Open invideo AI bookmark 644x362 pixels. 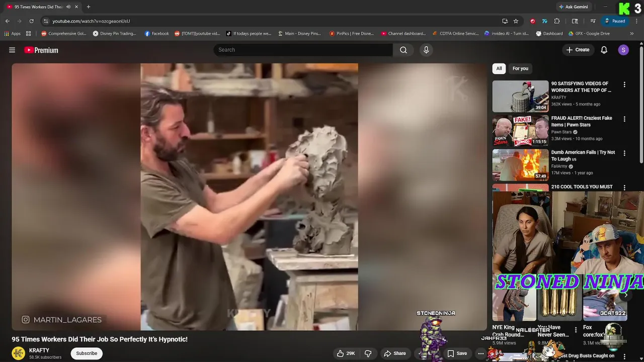point(507,34)
